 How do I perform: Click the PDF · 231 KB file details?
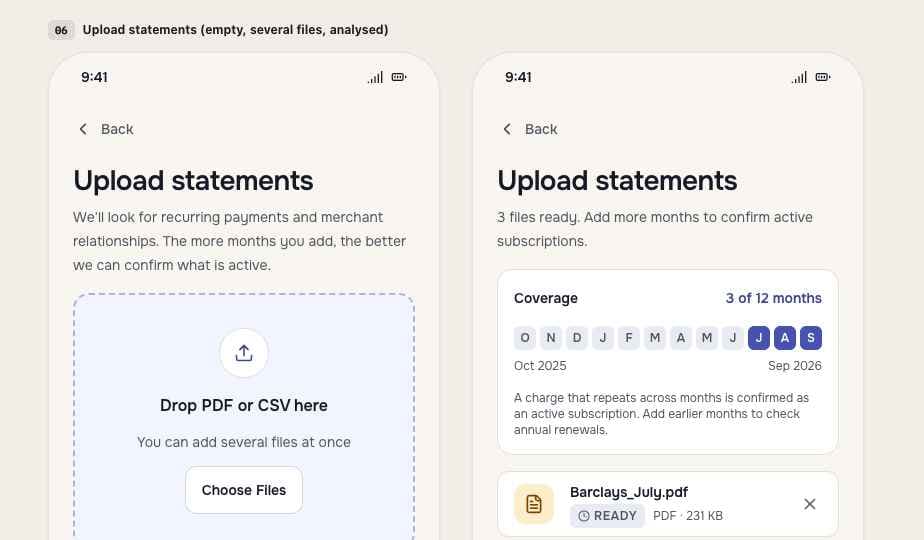coord(688,516)
